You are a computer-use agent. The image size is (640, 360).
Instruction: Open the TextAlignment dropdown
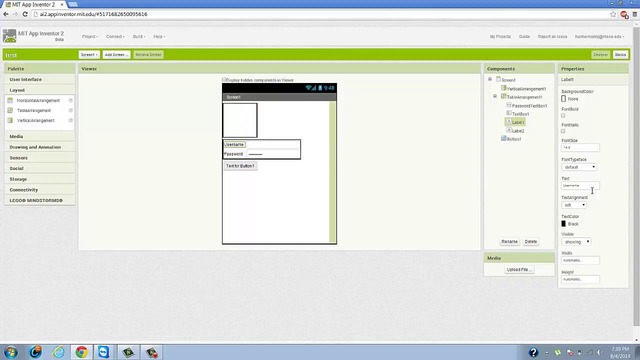point(574,205)
